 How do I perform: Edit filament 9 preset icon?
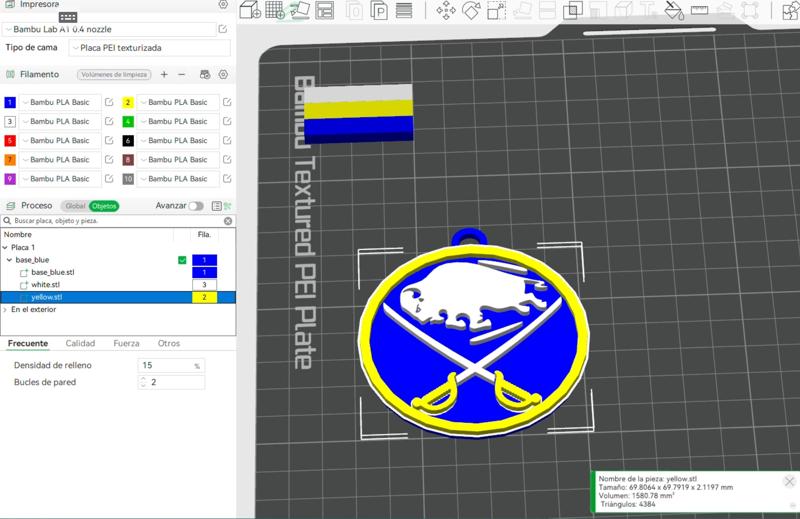pyautogui.click(x=109, y=179)
